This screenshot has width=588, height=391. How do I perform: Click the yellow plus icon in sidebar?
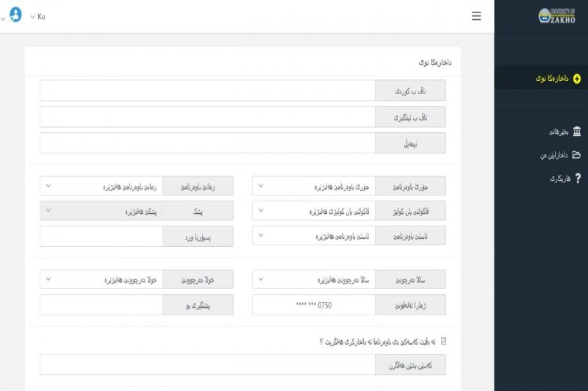point(576,78)
